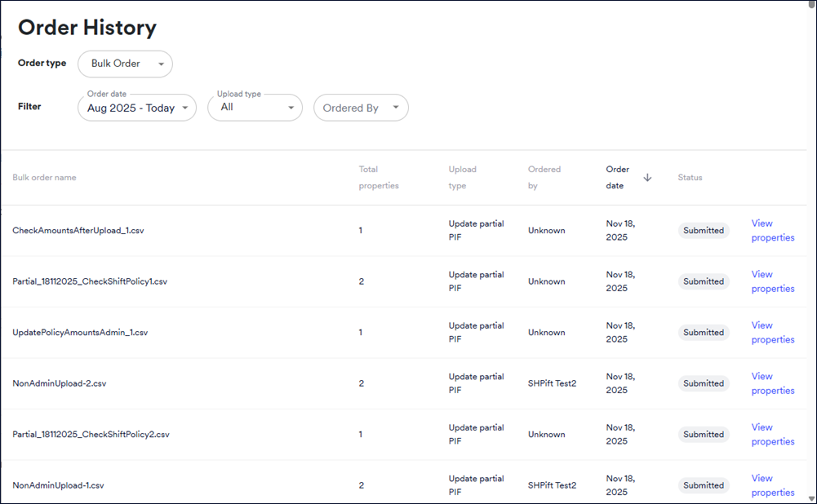The height and width of the screenshot is (504, 817).
Task: View properties for Partial_18112025_CheckShiftPolicy2.csv
Action: 773,434
